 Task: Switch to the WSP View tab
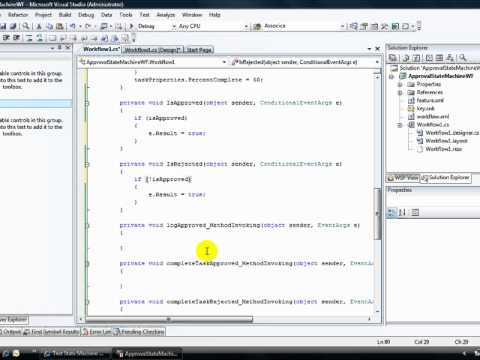pos(403,178)
